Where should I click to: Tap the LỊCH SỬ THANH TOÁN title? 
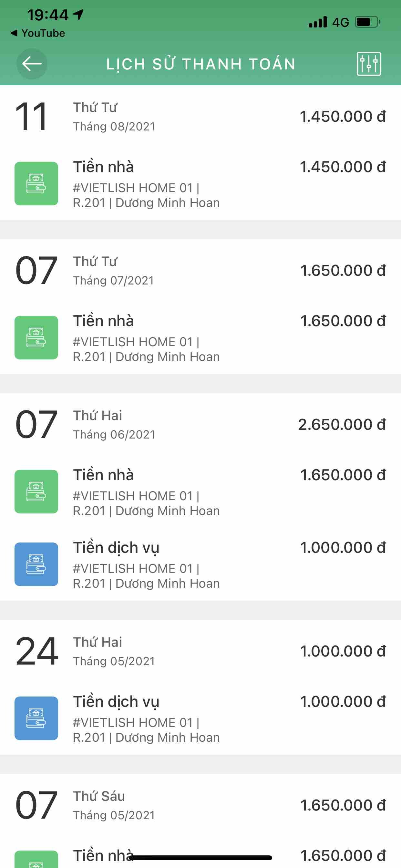point(201,64)
